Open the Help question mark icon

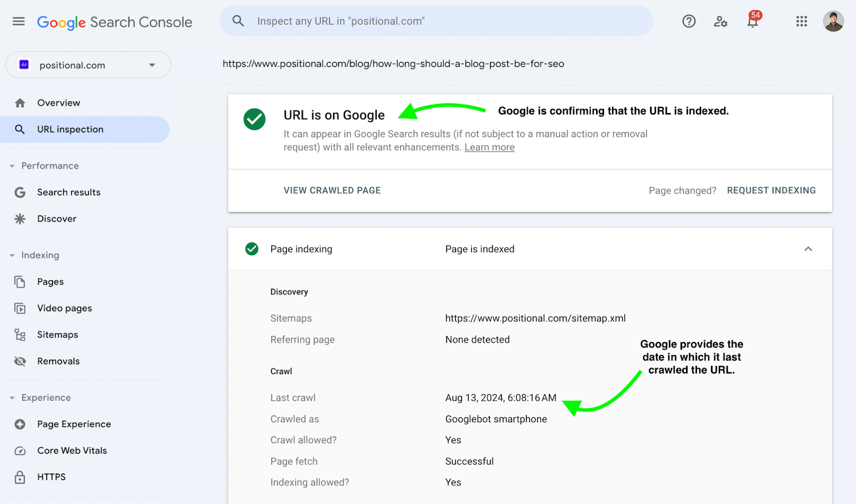click(689, 21)
